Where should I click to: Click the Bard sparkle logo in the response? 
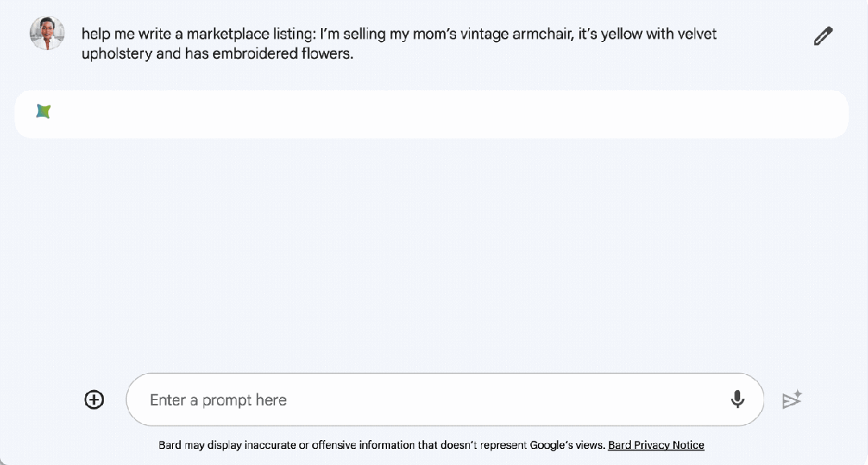pyautogui.click(x=43, y=112)
